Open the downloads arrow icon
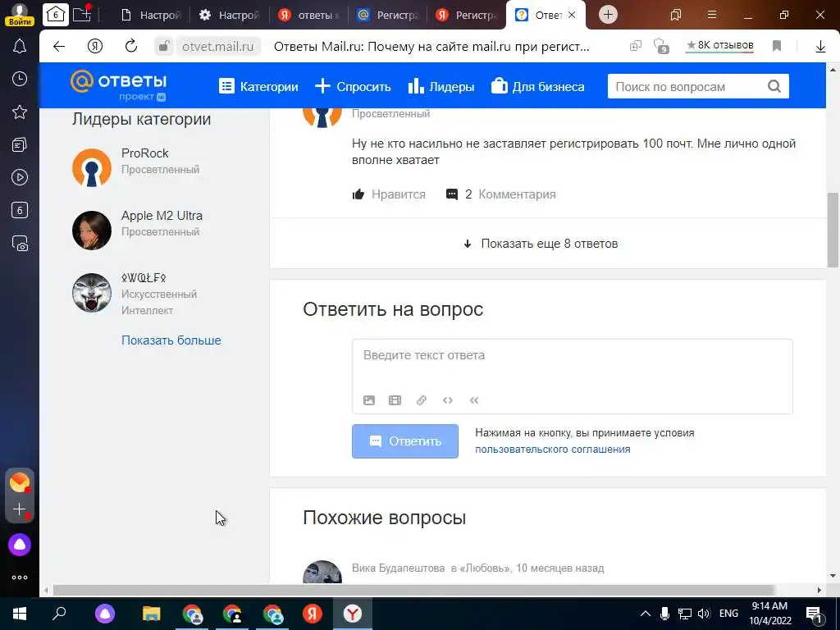The height and width of the screenshot is (630, 840). (820, 47)
